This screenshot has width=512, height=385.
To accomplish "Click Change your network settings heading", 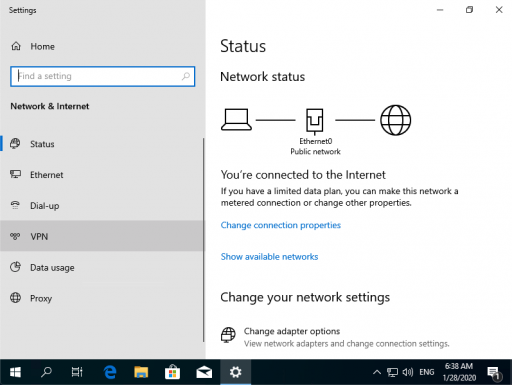I will [305, 297].
